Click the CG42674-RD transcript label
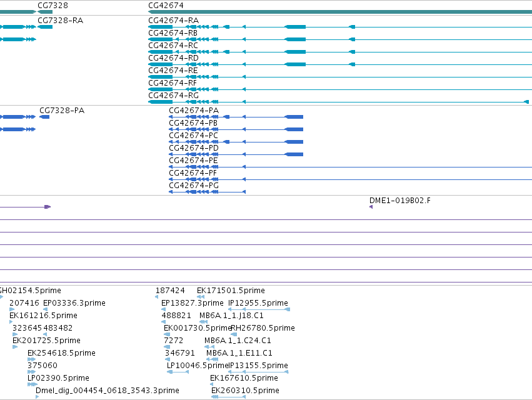Image resolution: width=532 pixels, height=400 pixels. coord(173,58)
